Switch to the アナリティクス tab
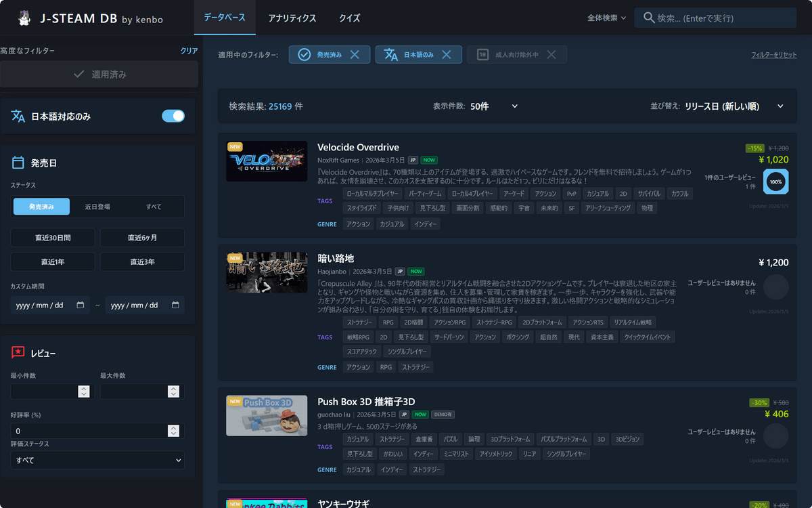 pos(292,18)
